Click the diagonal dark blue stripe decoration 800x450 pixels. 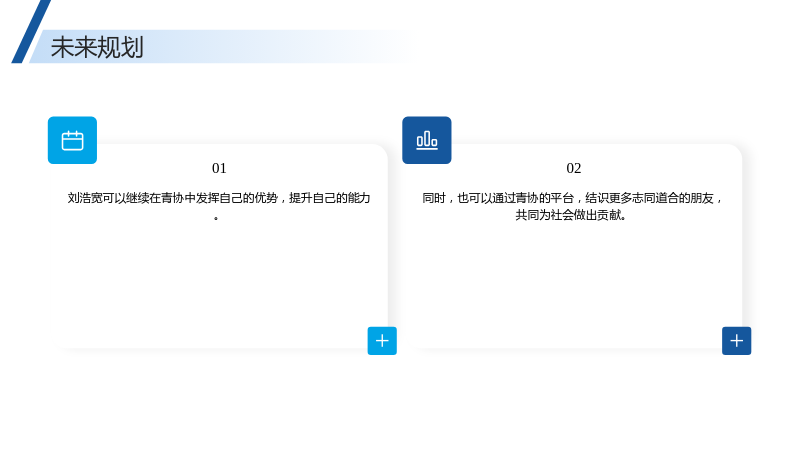tap(31, 32)
